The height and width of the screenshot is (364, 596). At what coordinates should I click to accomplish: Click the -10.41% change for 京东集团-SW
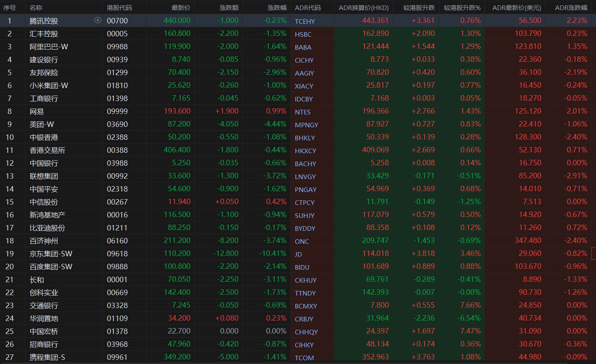point(273,253)
